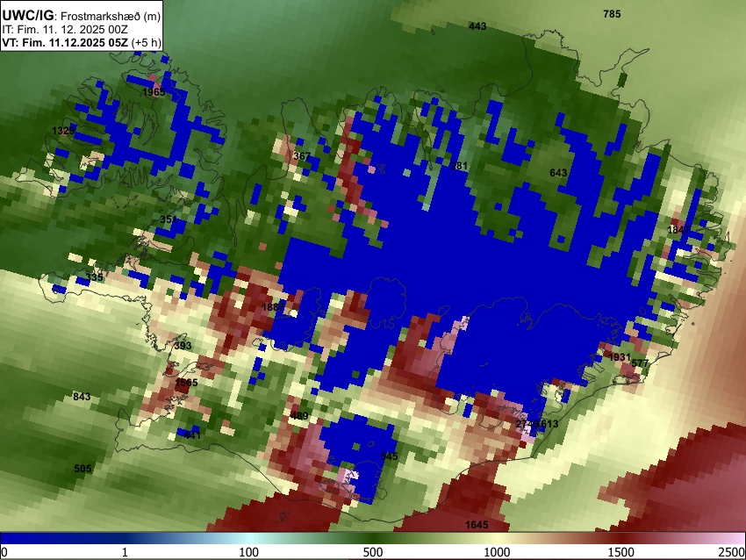Select the 1965 value in the Westfjords
Screen dimensions: 746x560
[x=154, y=92]
